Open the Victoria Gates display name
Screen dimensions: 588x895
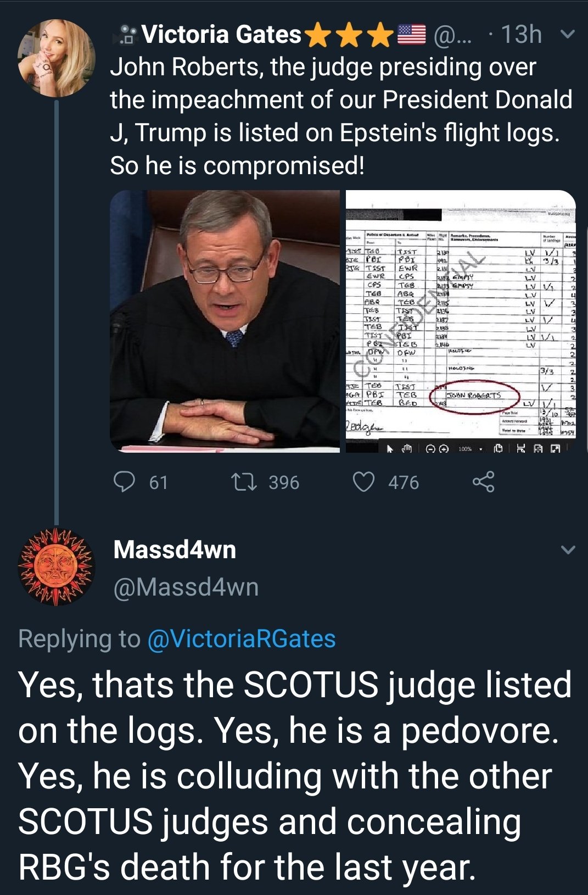[x=222, y=35]
